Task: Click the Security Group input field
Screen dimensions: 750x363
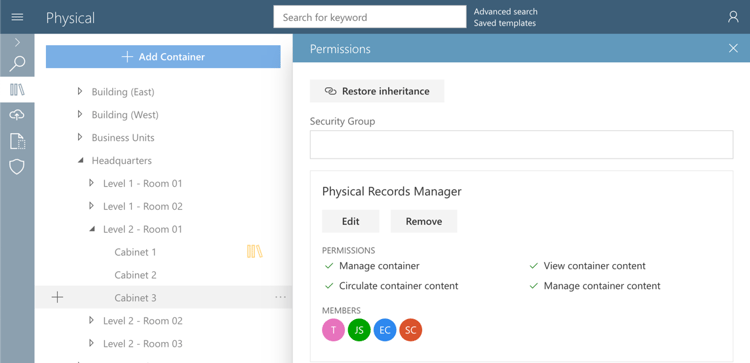Action: [521, 144]
